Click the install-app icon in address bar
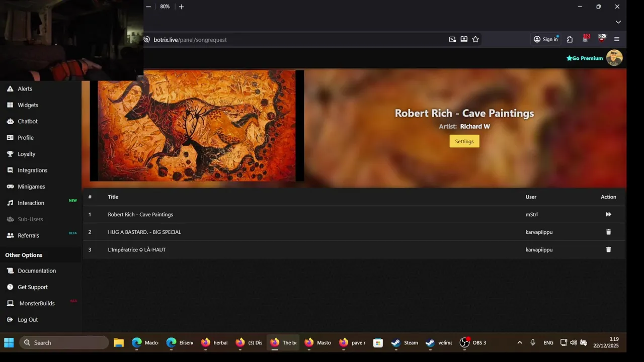 click(x=464, y=39)
